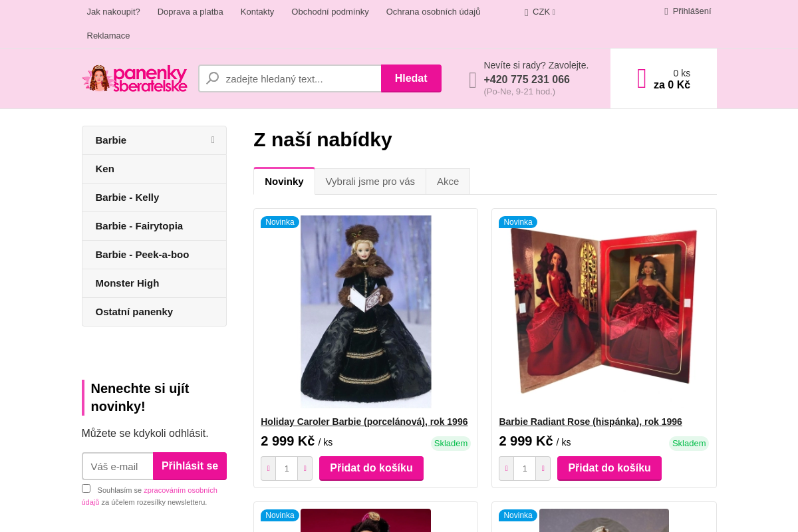Increase quantity for Barbie Radiant Rose
798x532 pixels.
pos(543,468)
